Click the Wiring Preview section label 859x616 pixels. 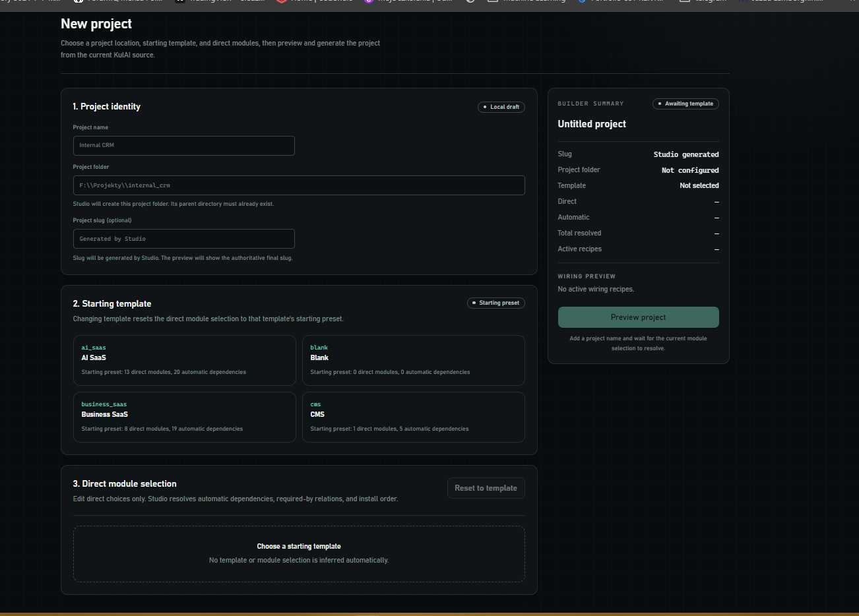(x=587, y=276)
